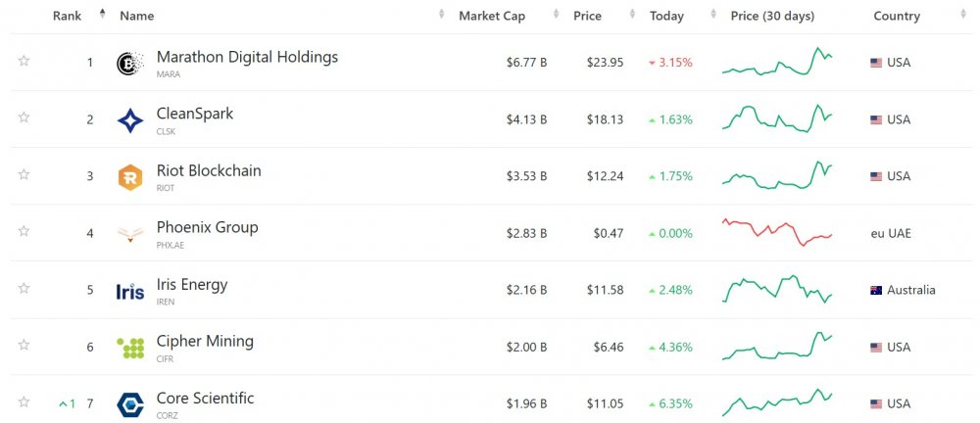Click the CleanSpark logo icon
The height and width of the screenshot is (423, 980).
pyautogui.click(x=130, y=119)
